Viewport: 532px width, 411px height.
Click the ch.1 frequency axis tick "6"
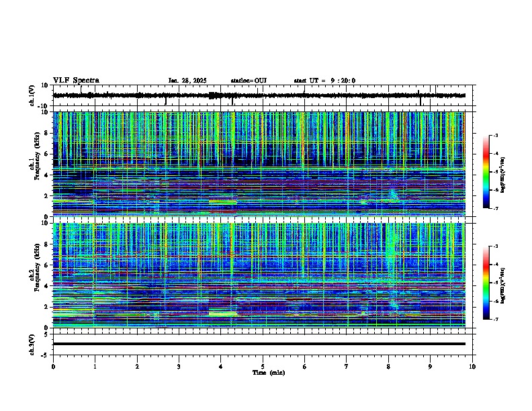pyautogui.click(x=46, y=154)
